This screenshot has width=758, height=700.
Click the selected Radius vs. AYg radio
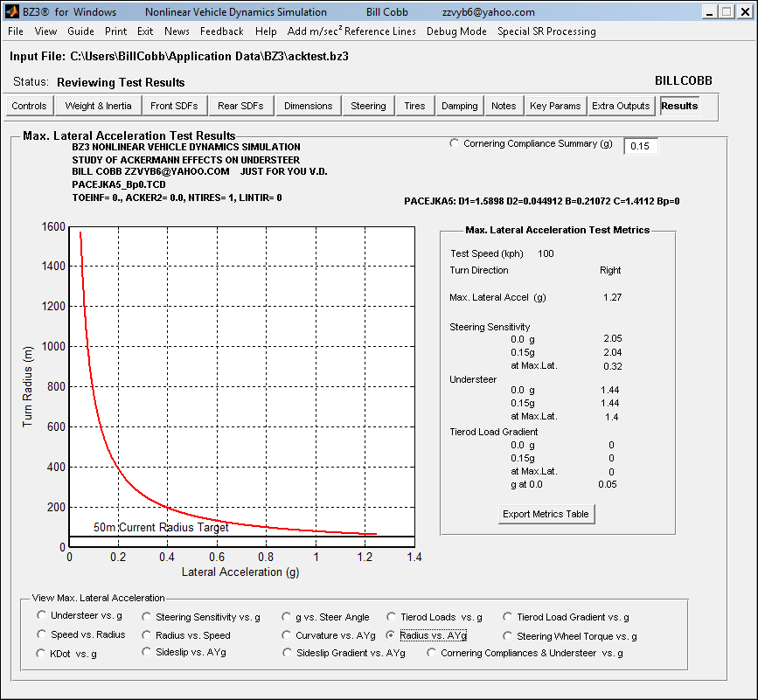tap(390, 635)
